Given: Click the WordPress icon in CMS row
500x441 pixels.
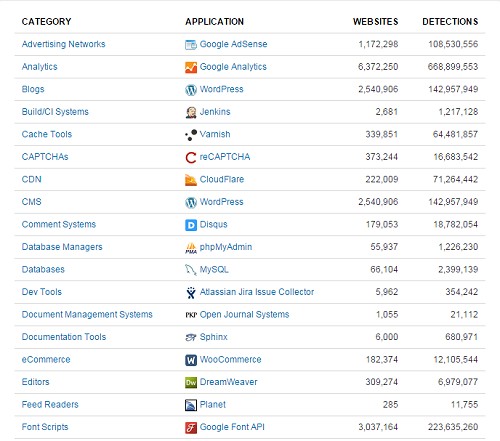Looking at the screenshot, I should coord(191,203).
